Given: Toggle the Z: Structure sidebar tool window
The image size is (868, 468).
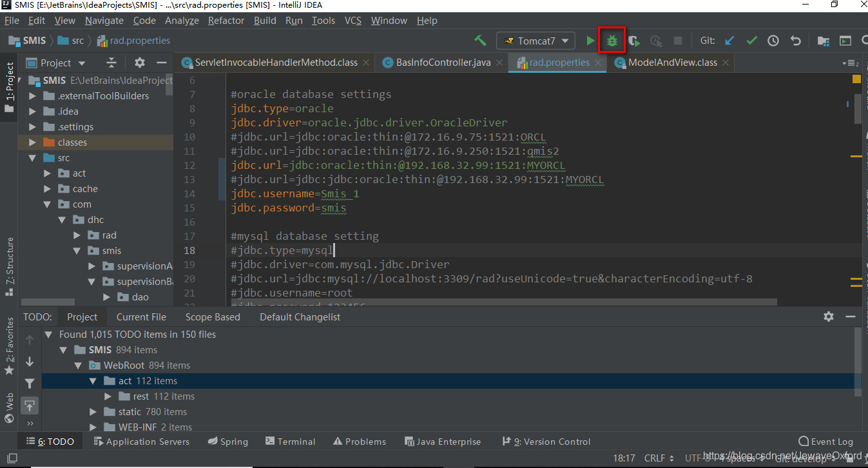Looking at the screenshot, I should pyautogui.click(x=9, y=267).
